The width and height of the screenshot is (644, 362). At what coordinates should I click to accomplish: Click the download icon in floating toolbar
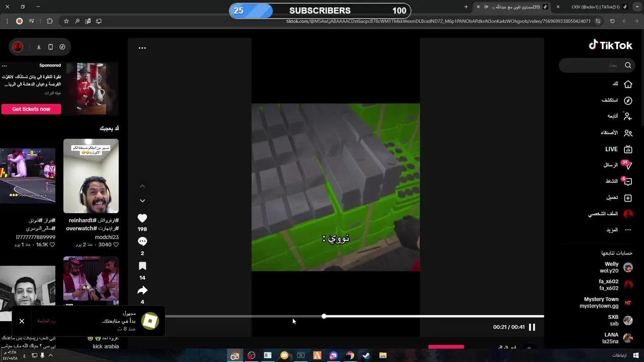tap(39, 47)
